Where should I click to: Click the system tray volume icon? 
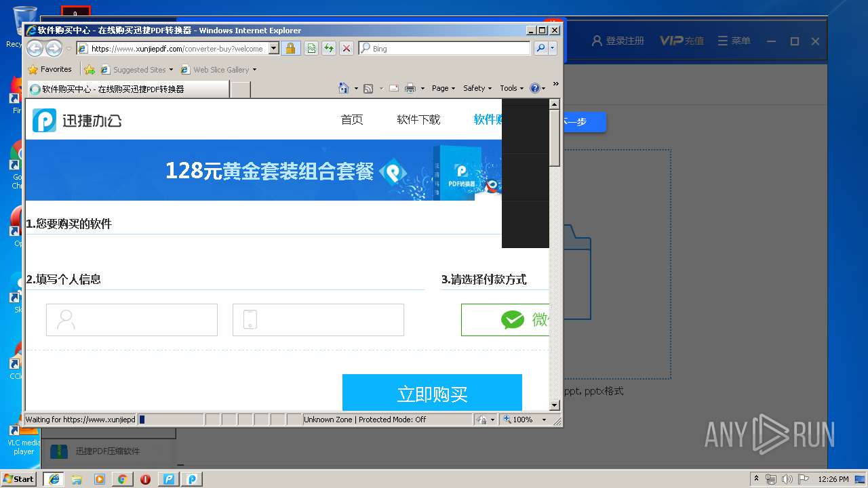[x=787, y=479]
